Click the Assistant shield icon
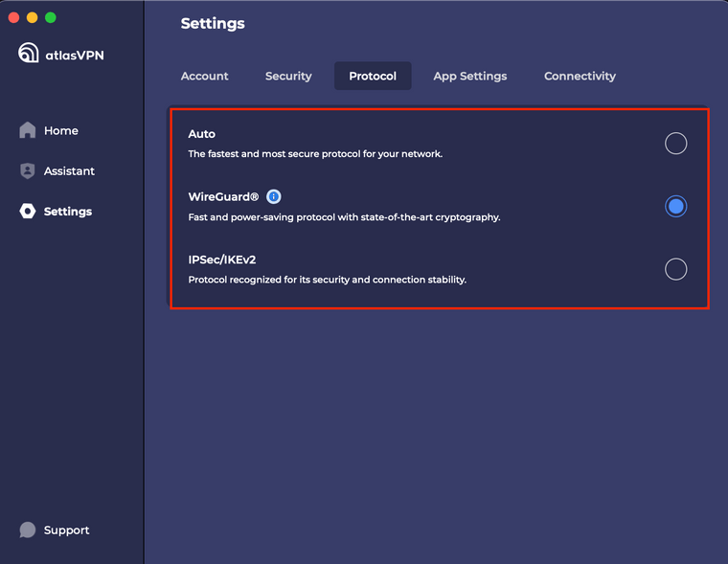 pos(28,170)
